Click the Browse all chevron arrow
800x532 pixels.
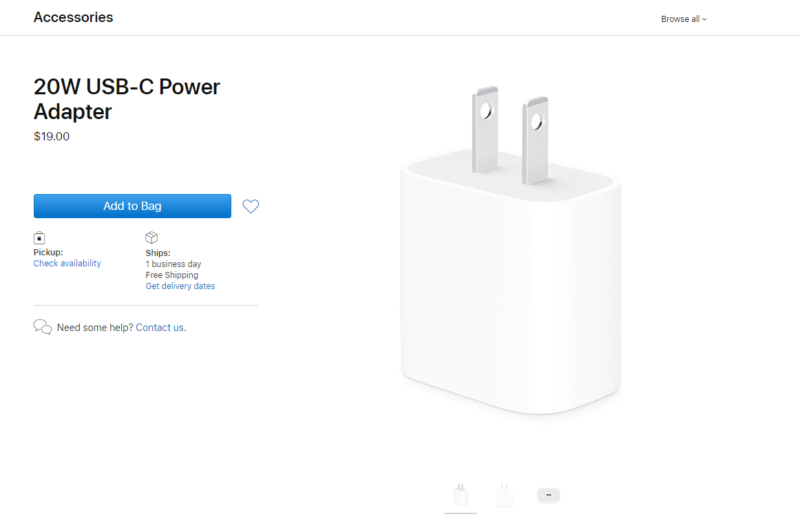click(704, 19)
